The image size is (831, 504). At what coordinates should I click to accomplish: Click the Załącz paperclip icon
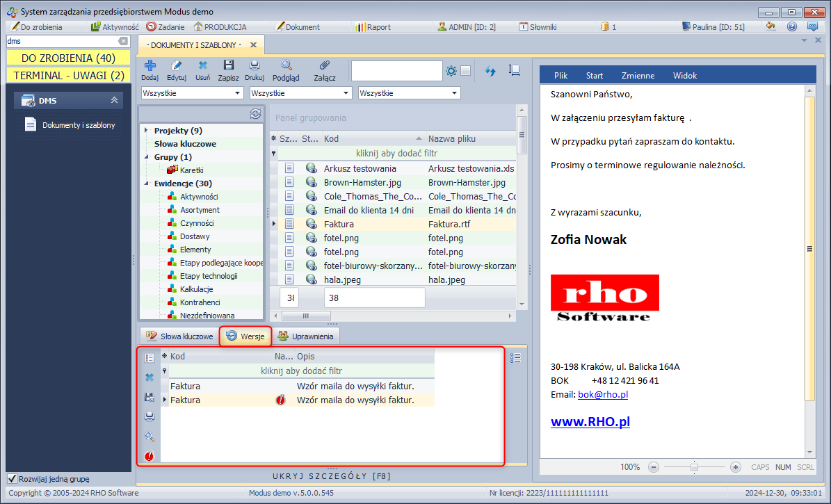click(x=324, y=65)
